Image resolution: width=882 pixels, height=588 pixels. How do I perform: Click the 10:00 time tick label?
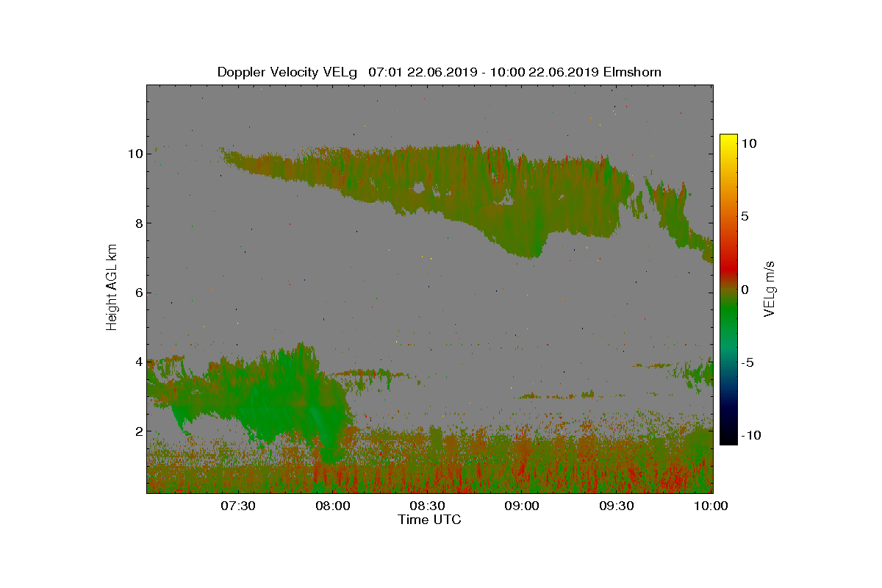(711, 506)
